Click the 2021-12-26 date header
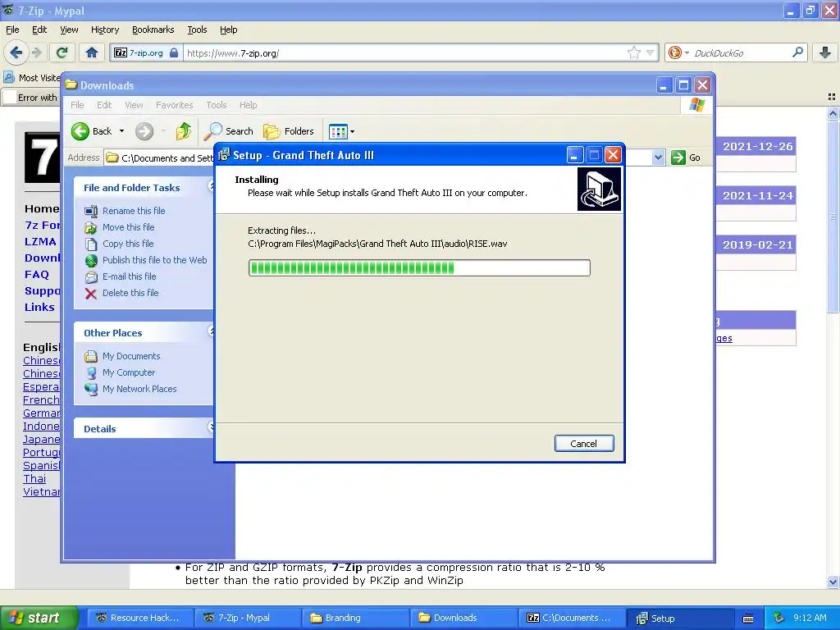The width and height of the screenshot is (840, 630). pos(757,147)
